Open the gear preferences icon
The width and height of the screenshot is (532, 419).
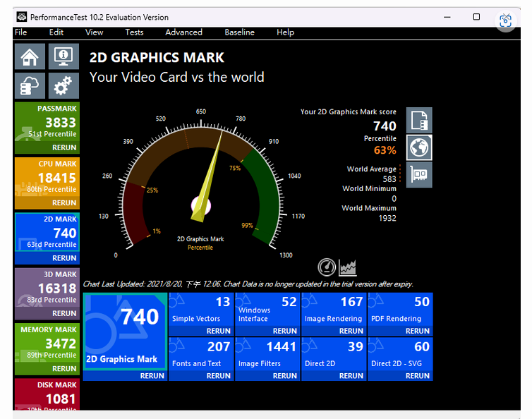point(64,85)
